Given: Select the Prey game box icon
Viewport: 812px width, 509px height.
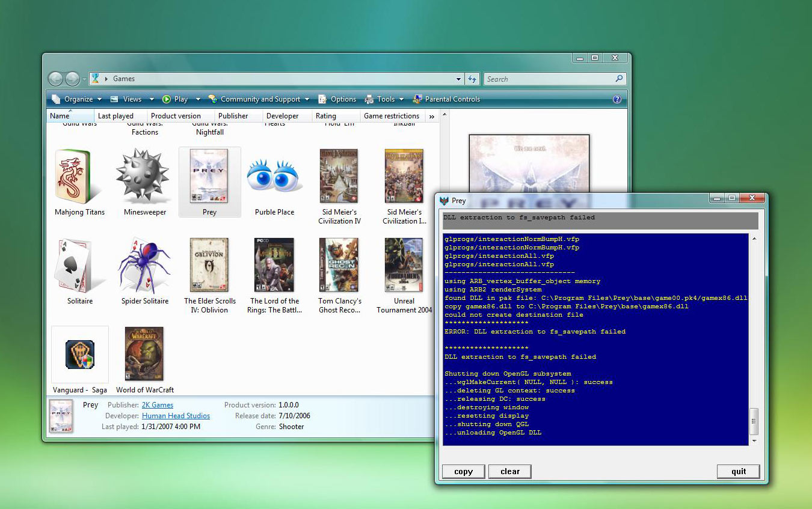Looking at the screenshot, I should click(209, 176).
